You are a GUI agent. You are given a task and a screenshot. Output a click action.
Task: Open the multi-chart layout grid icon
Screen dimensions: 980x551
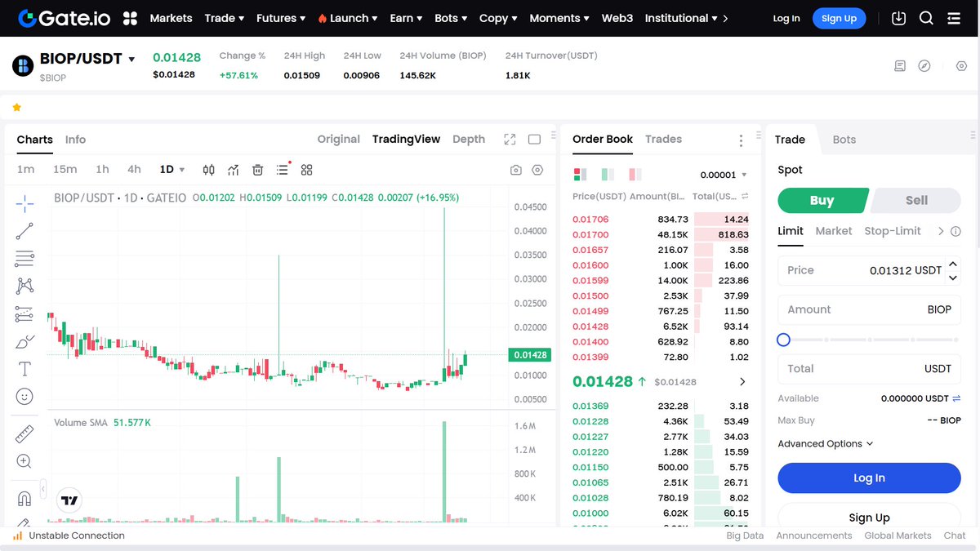click(307, 170)
